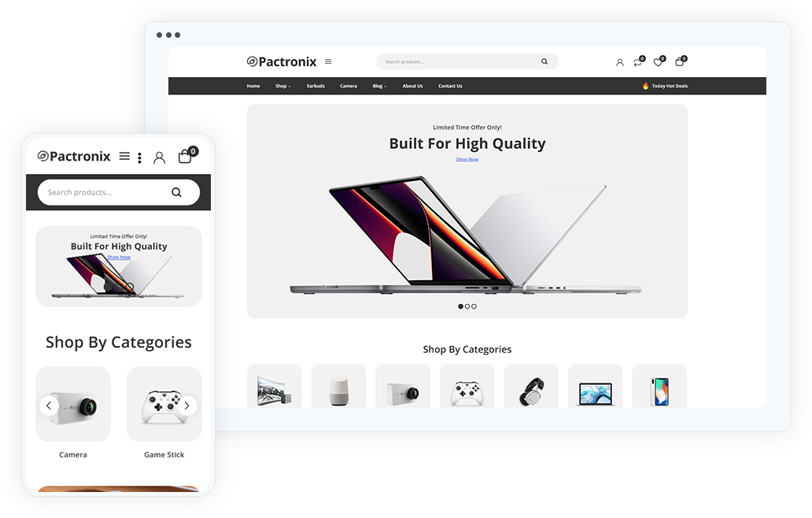The width and height of the screenshot is (812, 518).
Task: Click the mobile user account icon
Action: tap(160, 157)
